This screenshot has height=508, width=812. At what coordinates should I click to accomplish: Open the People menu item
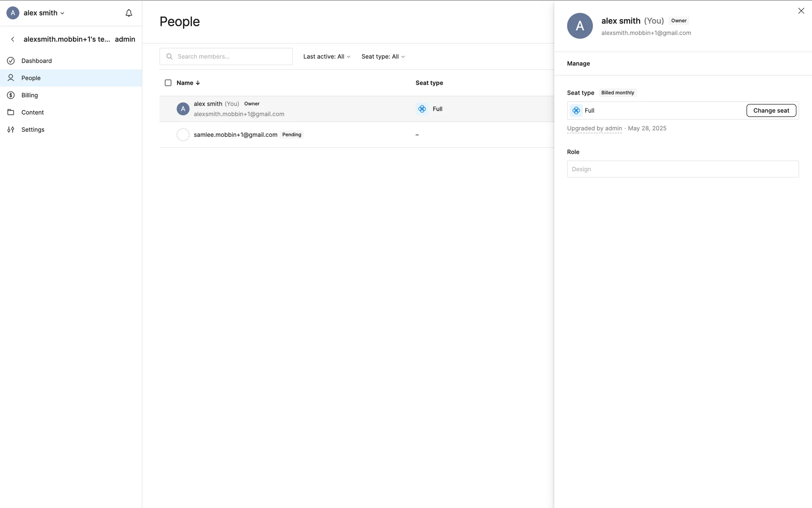(31, 78)
